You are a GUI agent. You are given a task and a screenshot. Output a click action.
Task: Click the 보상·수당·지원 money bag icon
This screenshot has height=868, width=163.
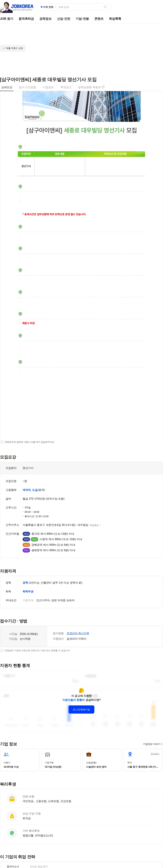pyautogui.click(x=12, y=816)
